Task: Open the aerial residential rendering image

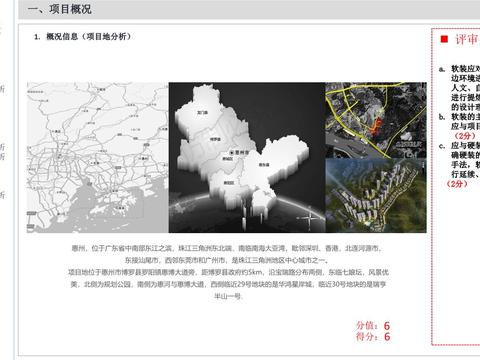Action: coord(376,196)
